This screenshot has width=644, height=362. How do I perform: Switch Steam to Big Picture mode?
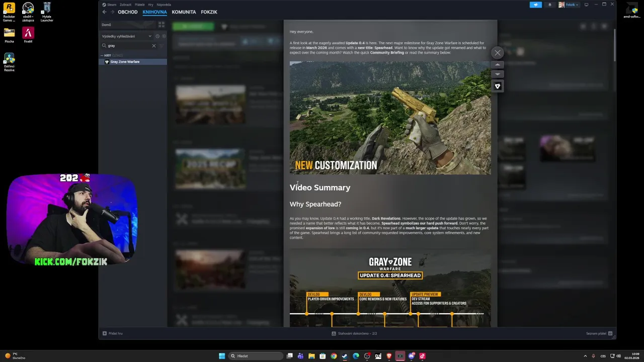[586, 5]
